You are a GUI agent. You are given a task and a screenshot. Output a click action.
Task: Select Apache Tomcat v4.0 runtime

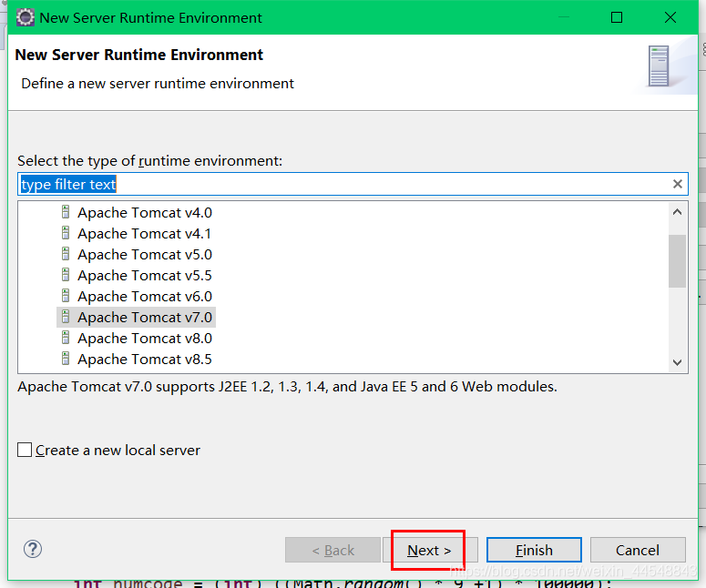click(x=145, y=212)
